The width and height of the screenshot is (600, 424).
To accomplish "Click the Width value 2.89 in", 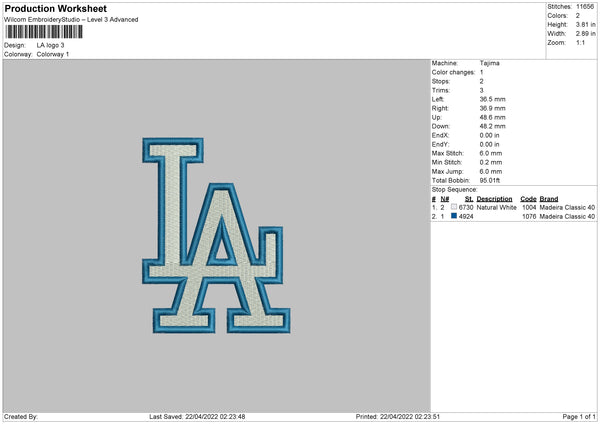I will 585,34.
